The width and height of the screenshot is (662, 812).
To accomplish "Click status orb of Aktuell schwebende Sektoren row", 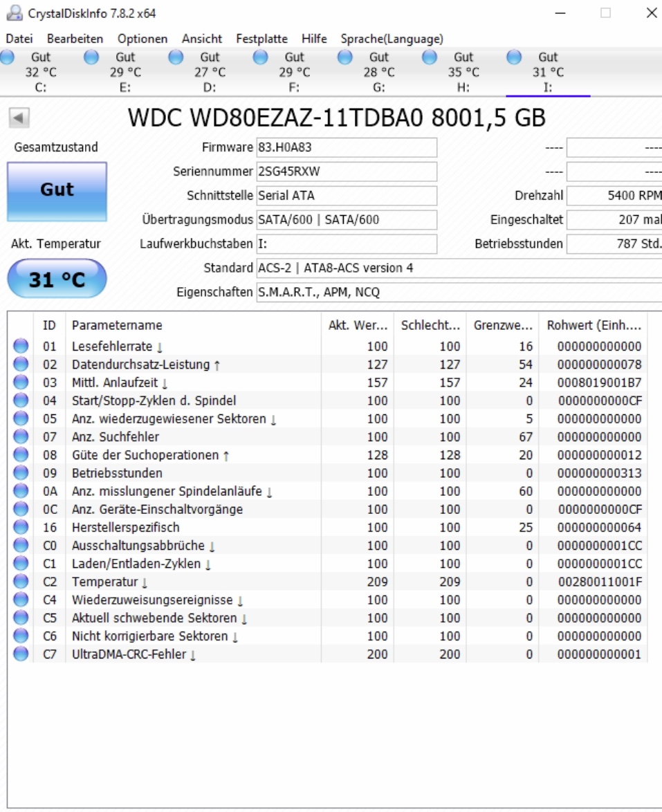I will (x=21, y=617).
